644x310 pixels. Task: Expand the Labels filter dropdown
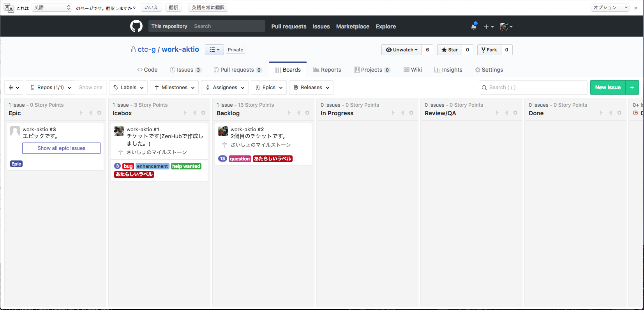[x=129, y=88]
